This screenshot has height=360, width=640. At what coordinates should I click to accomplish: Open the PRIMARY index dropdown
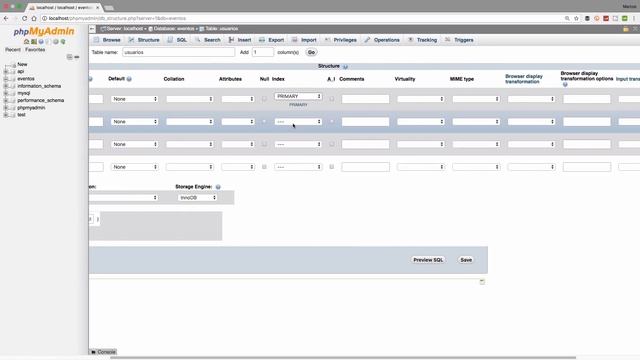[x=298, y=96]
